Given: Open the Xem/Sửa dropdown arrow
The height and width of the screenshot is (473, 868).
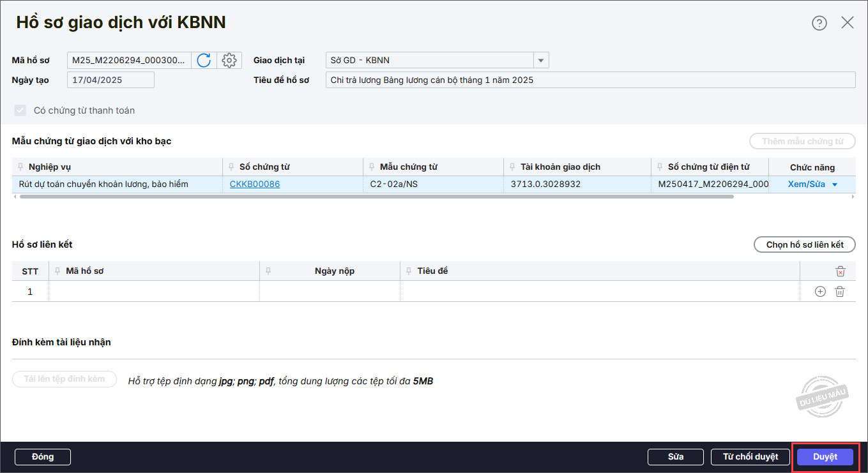Looking at the screenshot, I should pyautogui.click(x=834, y=184).
